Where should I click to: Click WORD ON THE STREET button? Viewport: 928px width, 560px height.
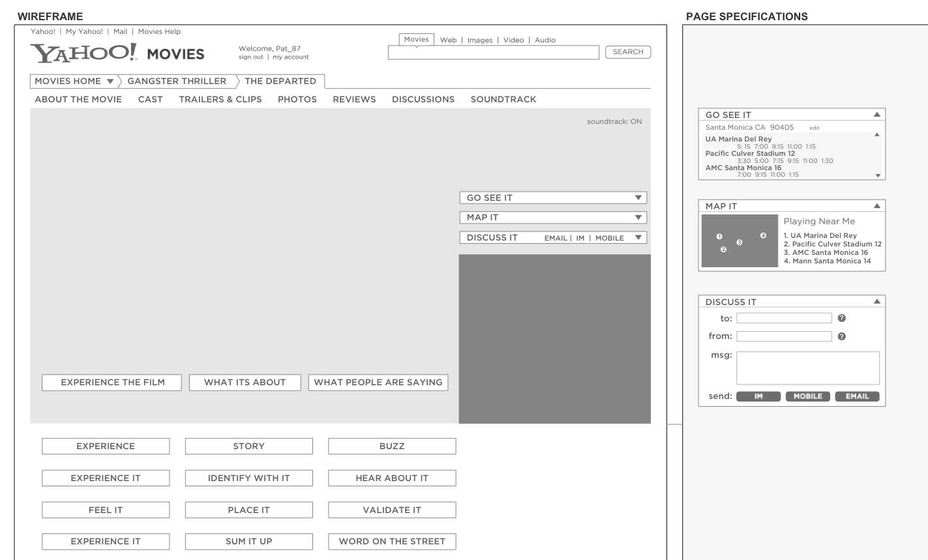[392, 542]
